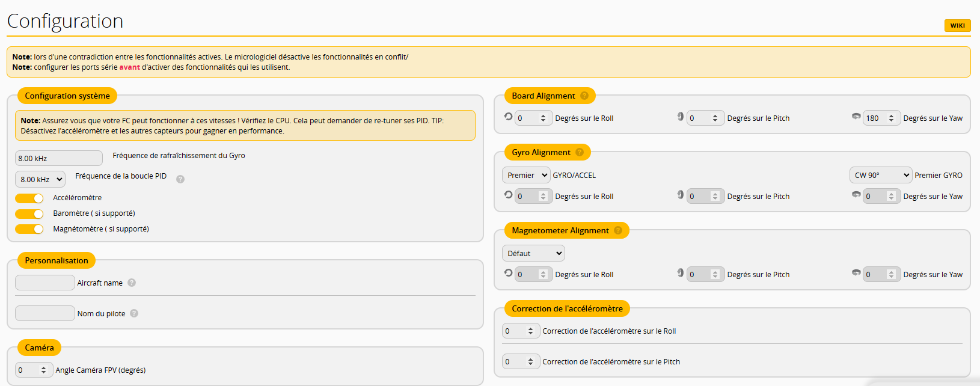Disable the Accéléromètre switch
This screenshot has height=386, width=980.
click(29, 198)
